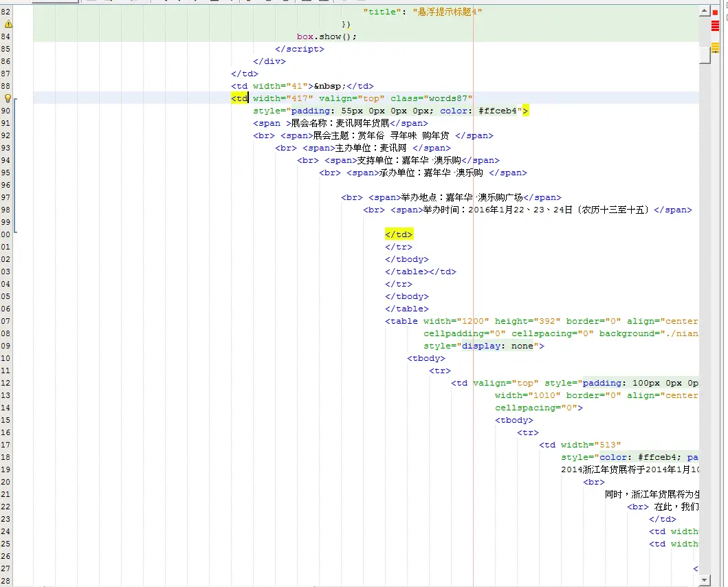Click the span text 承办单位:嘉年华·澳乐购
The image size is (728, 587).
[x=431, y=173]
